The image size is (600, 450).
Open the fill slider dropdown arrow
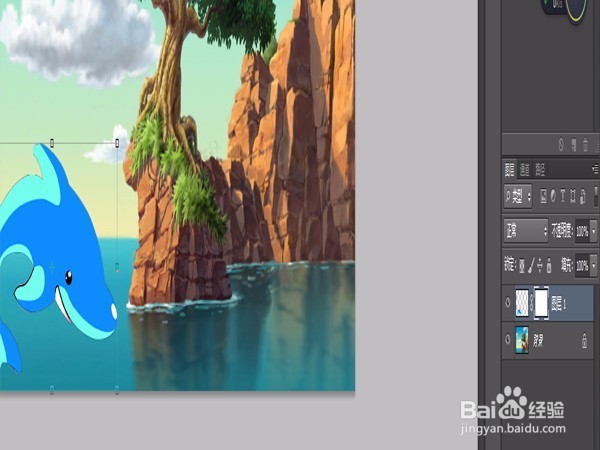pos(593,266)
